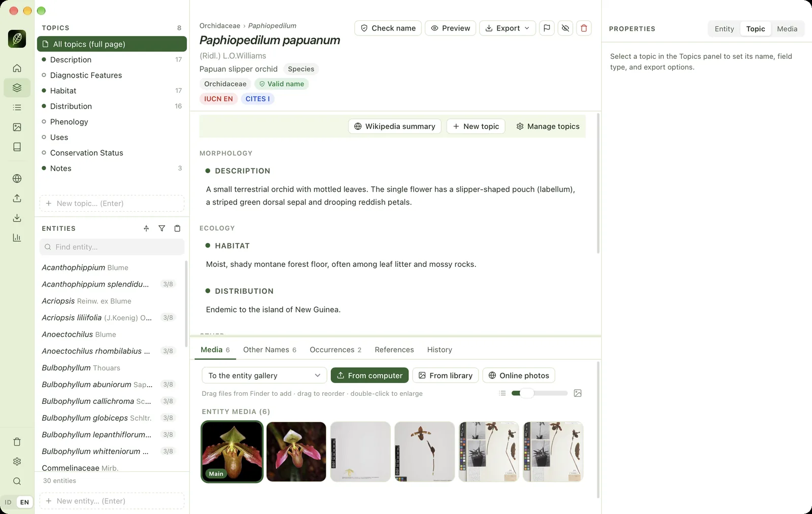Click the From computer upload button
812x514 pixels.
[369, 375]
